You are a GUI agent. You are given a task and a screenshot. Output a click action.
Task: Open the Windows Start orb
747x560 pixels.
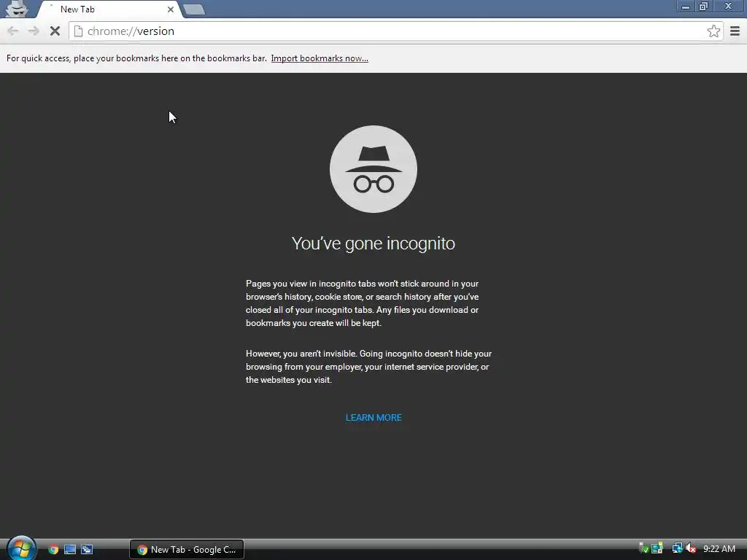21,548
